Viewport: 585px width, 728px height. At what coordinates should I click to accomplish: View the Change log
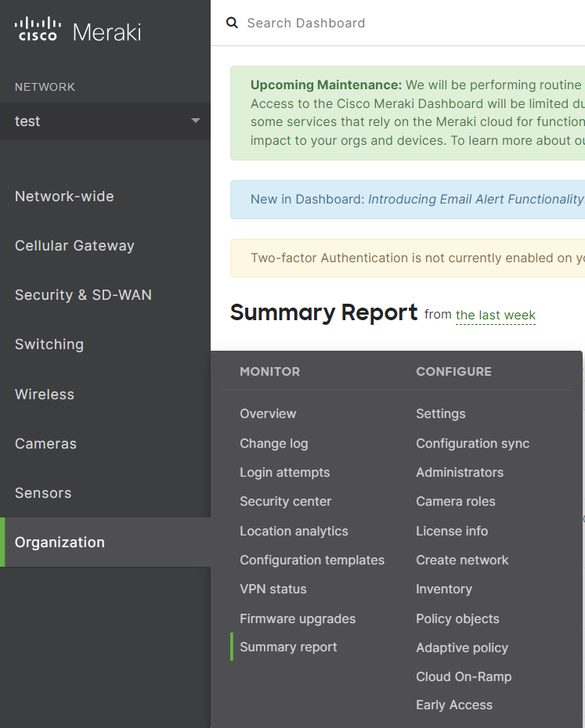pyautogui.click(x=273, y=443)
